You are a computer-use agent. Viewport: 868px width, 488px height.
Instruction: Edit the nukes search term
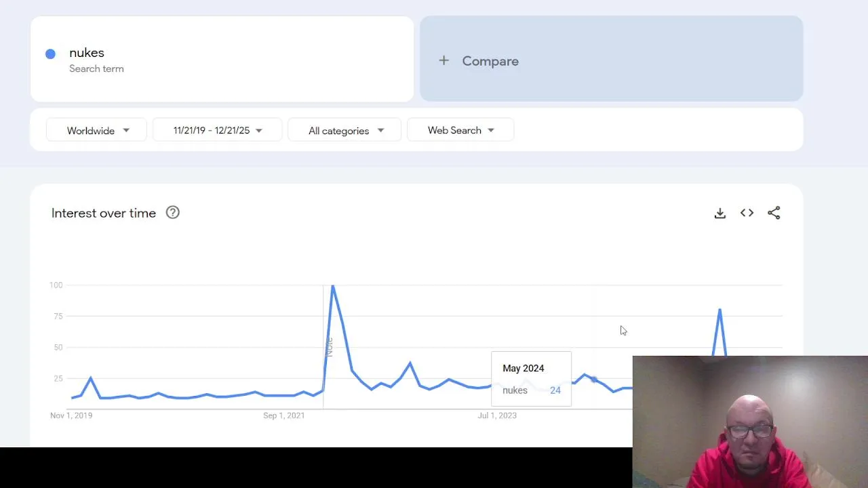coord(87,53)
